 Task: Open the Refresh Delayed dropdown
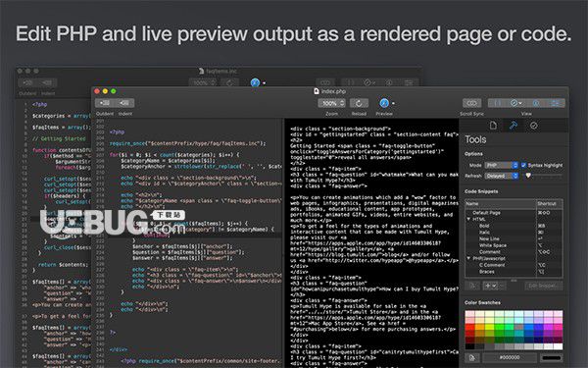click(x=502, y=176)
